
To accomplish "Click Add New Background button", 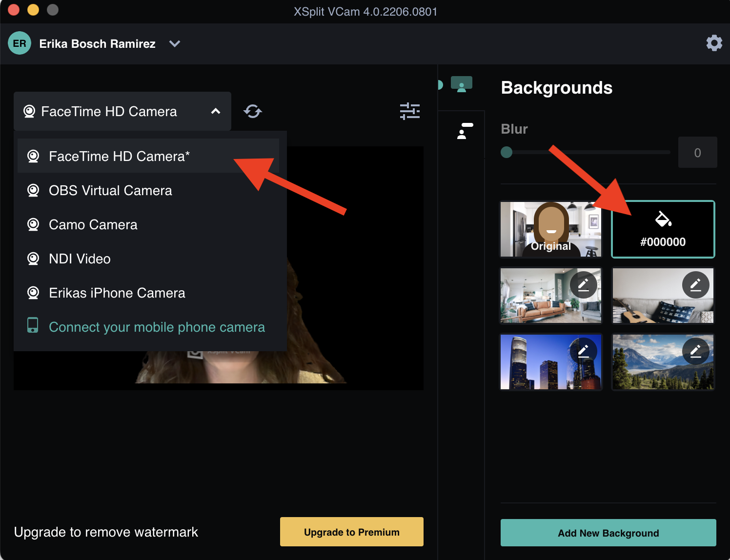I will tap(608, 533).
